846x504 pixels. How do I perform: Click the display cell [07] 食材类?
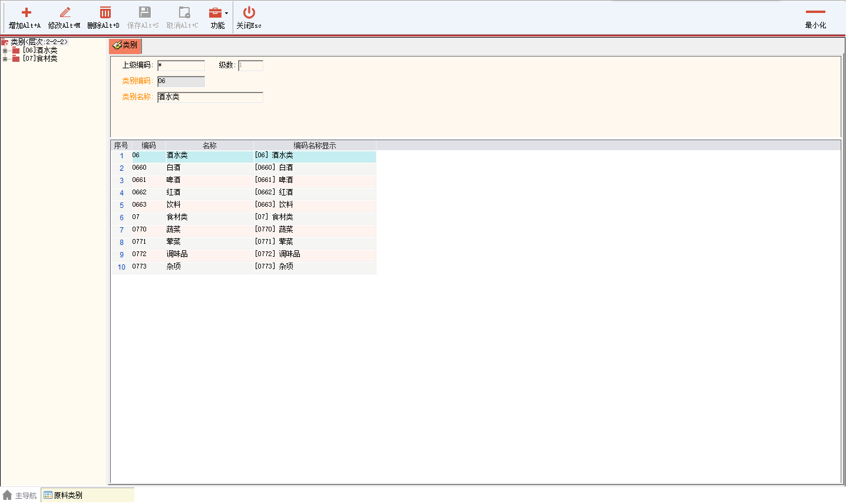[315, 218]
